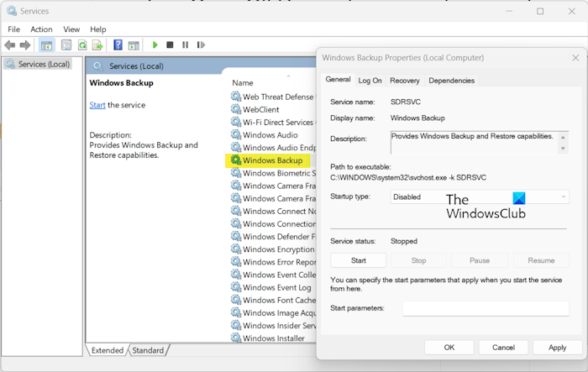Open the Action menu

[41, 29]
